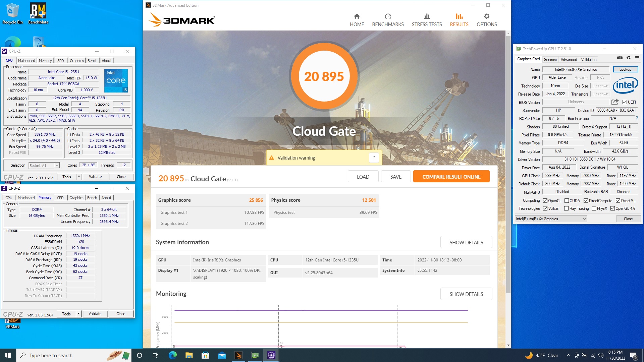Open the GPU selector dropdown in GPU-Z
644x362 pixels.
(551, 219)
